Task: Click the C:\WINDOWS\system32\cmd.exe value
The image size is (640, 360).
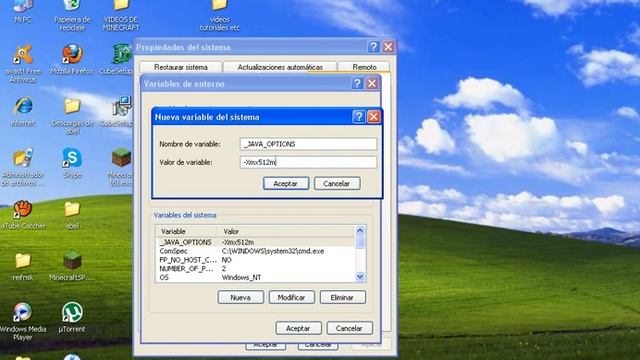Action: [x=273, y=251]
